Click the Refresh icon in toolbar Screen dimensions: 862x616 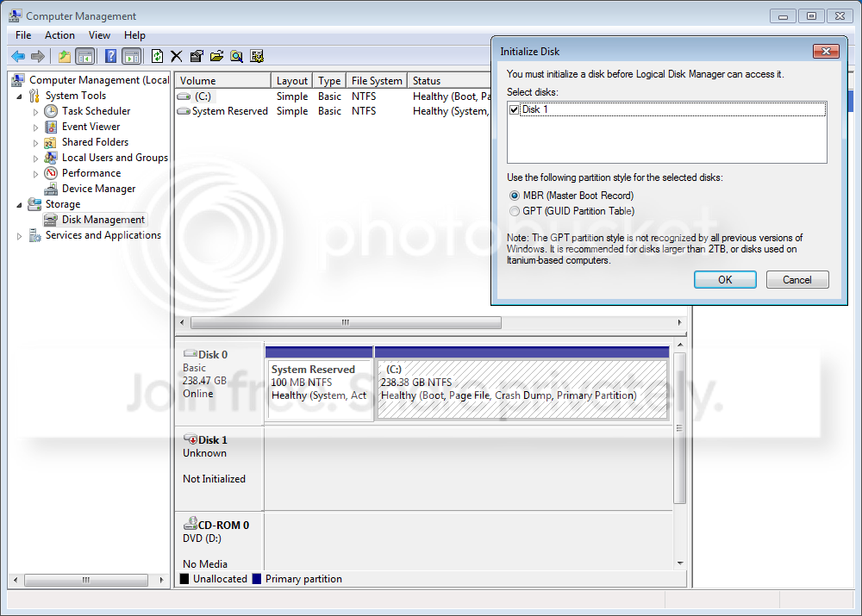[157, 56]
